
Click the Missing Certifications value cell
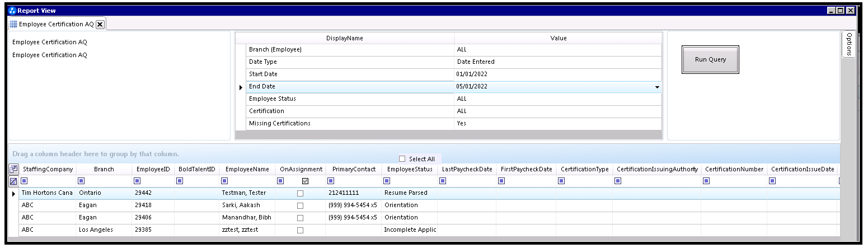(557, 124)
